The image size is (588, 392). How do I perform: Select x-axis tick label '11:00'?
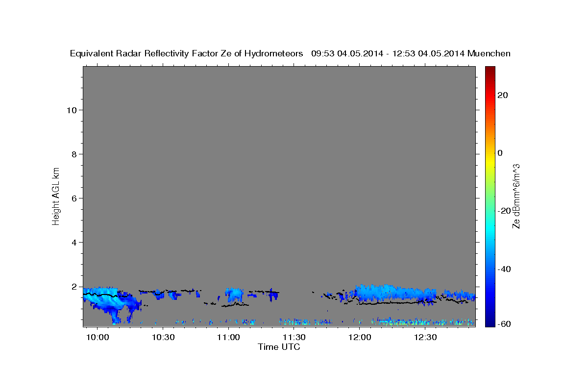point(228,338)
